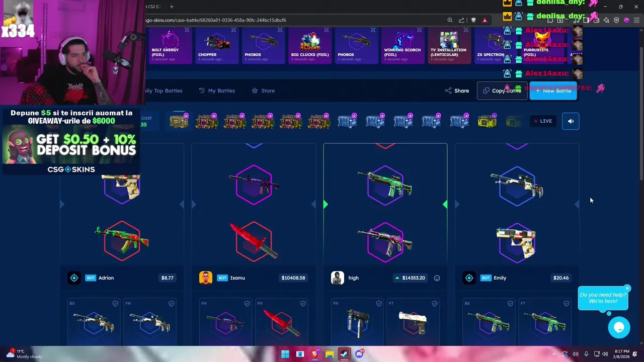Viewport: 644px width, 362px height.
Task: Open the Big Clucks (Foil) drop card
Action: tap(310, 46)
